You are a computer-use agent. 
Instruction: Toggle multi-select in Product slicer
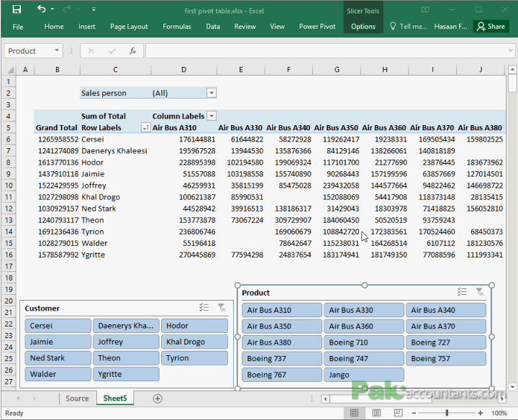[x=462, y=292]
